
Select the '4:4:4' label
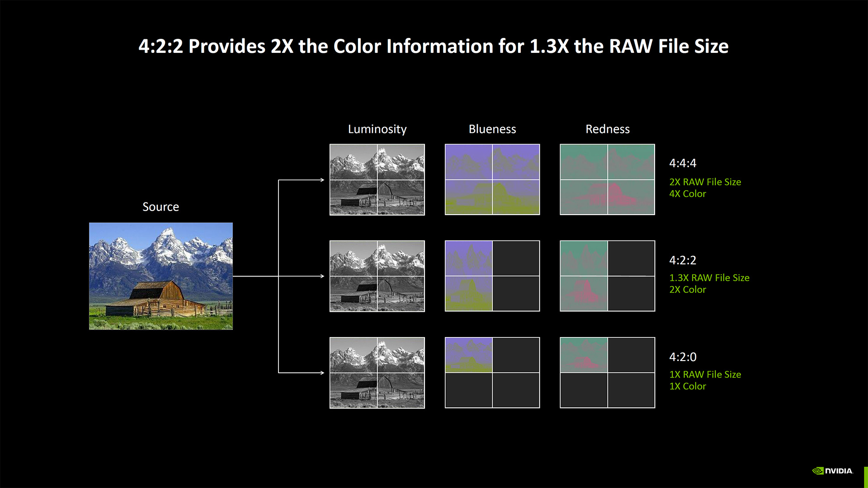click(x=683, y=163)
